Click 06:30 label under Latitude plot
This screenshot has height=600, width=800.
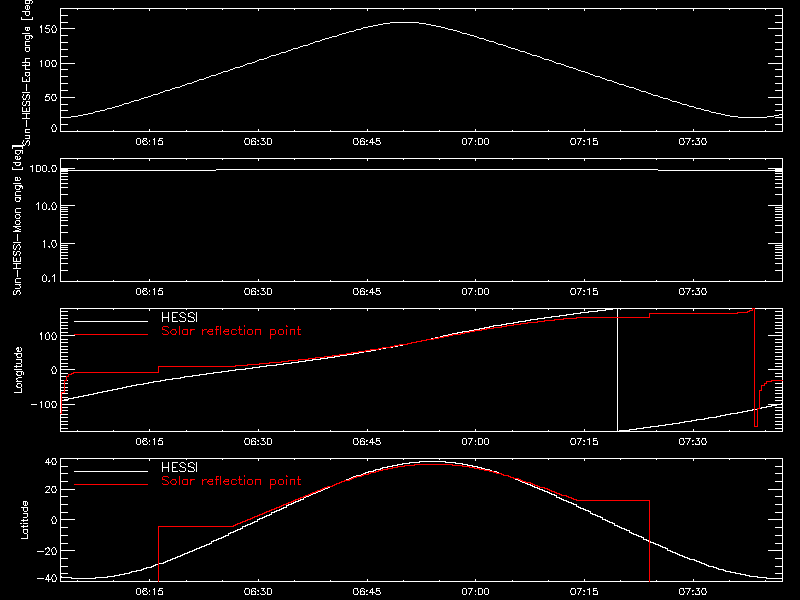[x=258, y=592]
